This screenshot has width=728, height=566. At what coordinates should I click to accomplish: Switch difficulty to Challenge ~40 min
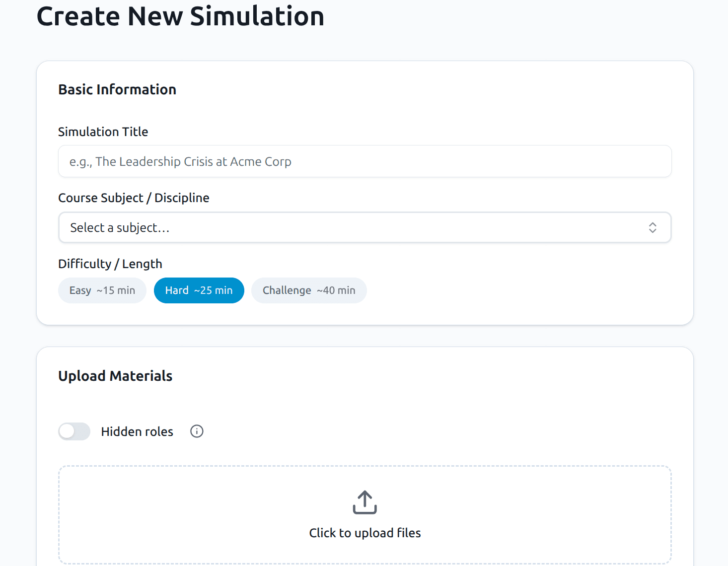coord(309,290)
